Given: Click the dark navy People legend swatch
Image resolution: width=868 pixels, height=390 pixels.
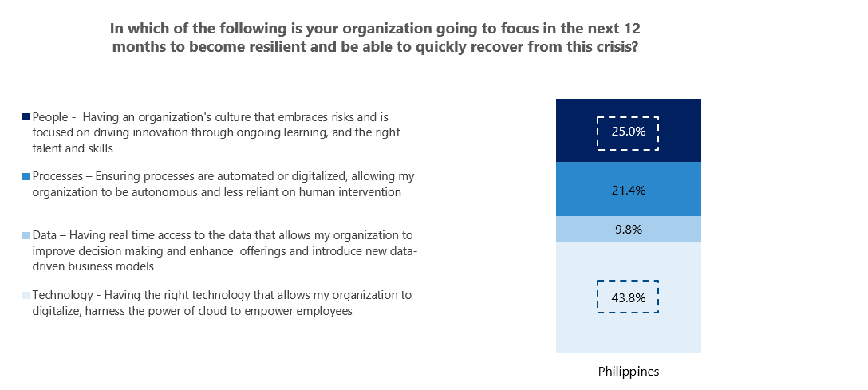Looking at the screenshot, I should tap(26, 117).
